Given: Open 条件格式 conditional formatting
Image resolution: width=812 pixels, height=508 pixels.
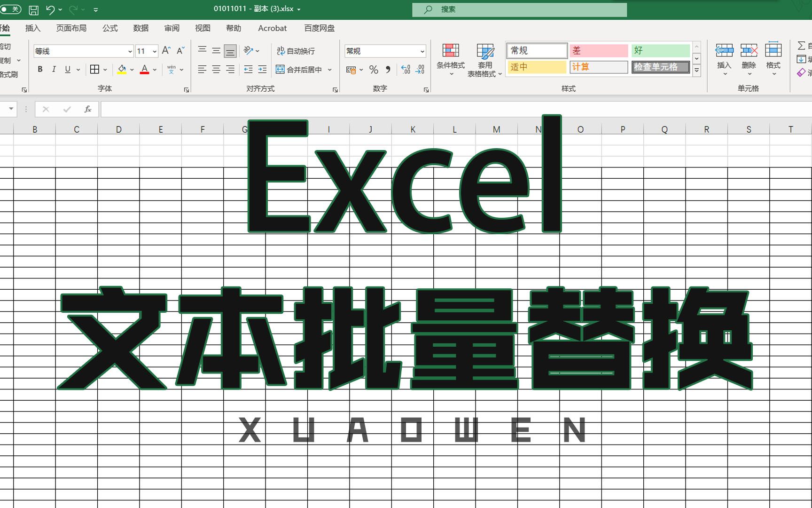Looking at the screenshot, I should (x=451, y=60).
